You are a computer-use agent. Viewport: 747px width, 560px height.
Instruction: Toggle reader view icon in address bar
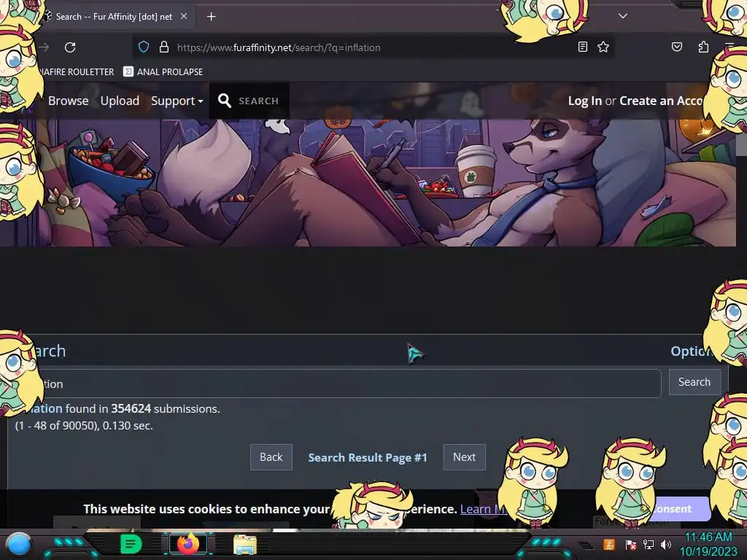point(582,47)
